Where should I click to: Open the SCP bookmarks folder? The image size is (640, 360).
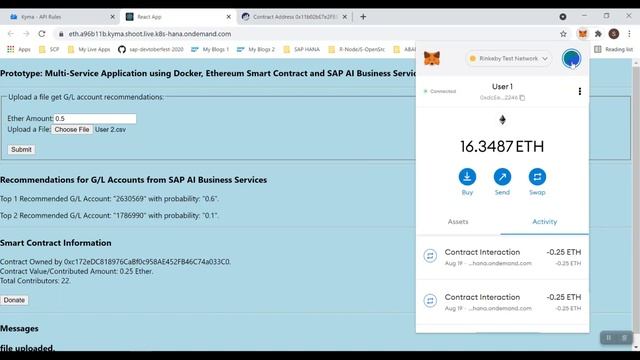(x=49, y=49)
